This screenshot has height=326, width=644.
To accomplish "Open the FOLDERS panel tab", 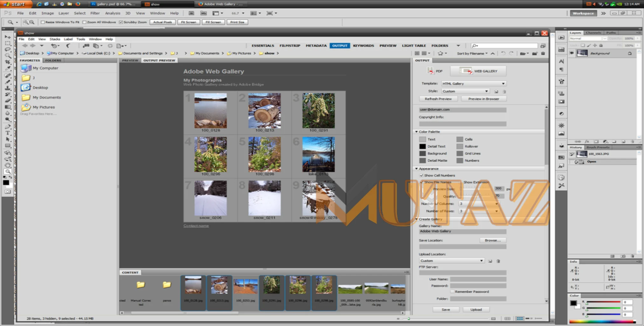I will pyautogui.click(x=53, y=60).
